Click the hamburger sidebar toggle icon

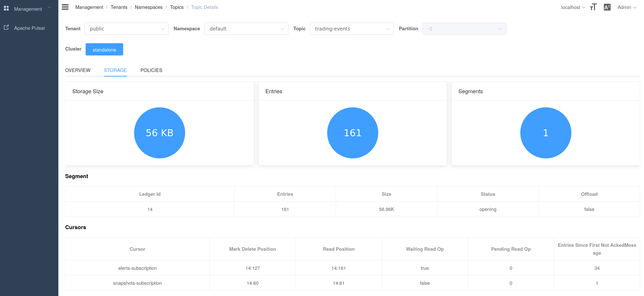click(x=65, y=7)
